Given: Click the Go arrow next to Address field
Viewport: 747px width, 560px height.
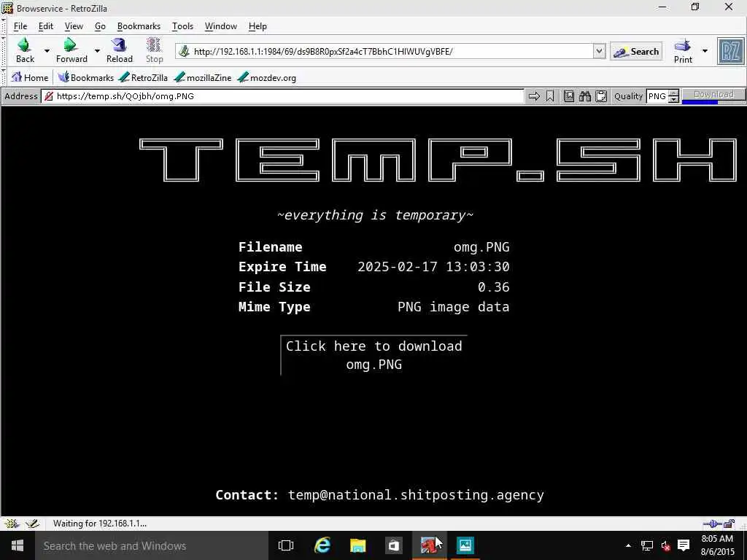Looking at the screenshot, I should click(534, 96).
